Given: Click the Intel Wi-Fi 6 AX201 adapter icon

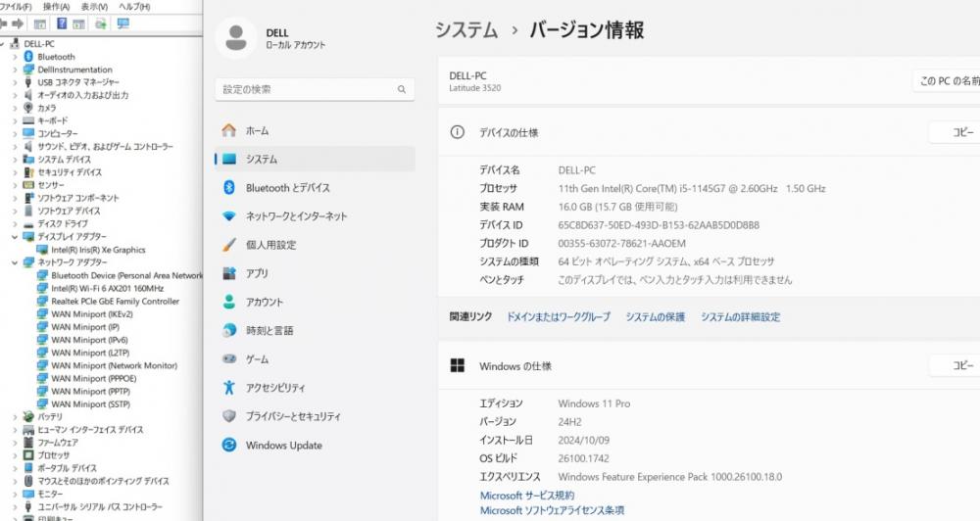Looking at the screenshot, I should pyautogui.click(x=42, y=288).
